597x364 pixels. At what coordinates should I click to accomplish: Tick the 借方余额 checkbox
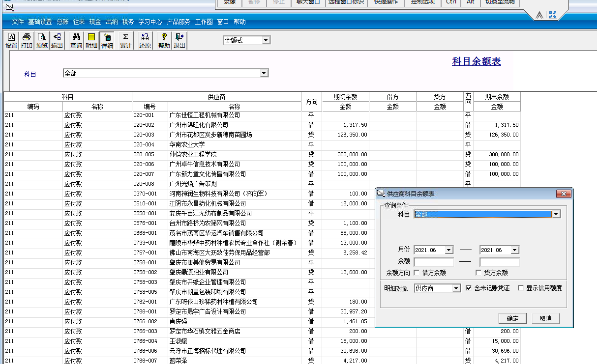pos(417,273)
